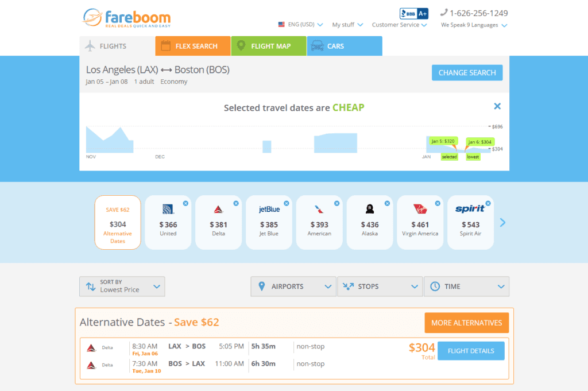Open Sort By Lowest Price dropdown
This screenshot has height=391, width=588.
(122, 287)
